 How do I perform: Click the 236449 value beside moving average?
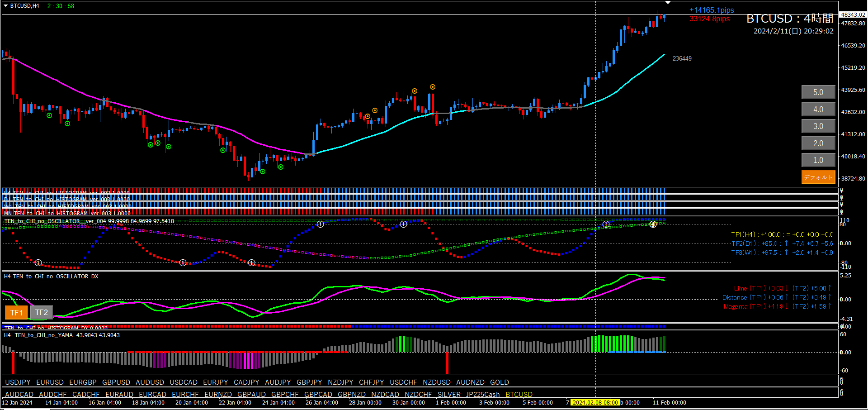pyautogui.click(x=682, y=58)
